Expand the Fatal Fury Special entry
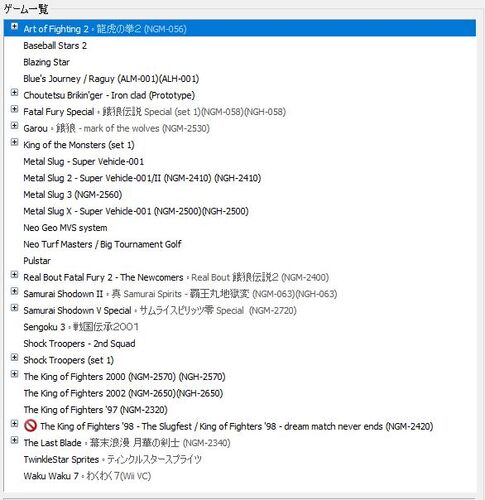The image size is (485, 500). [14, 109]
